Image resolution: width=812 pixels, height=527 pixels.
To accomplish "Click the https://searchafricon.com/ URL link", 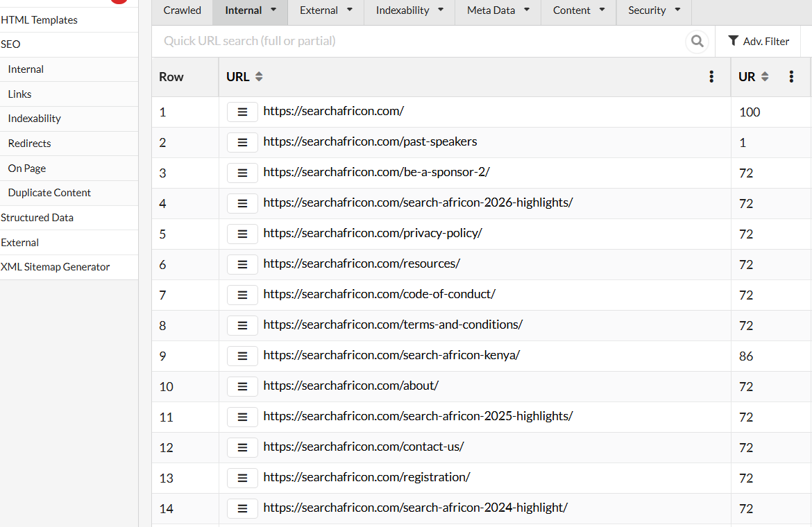I will coord(334,111).
